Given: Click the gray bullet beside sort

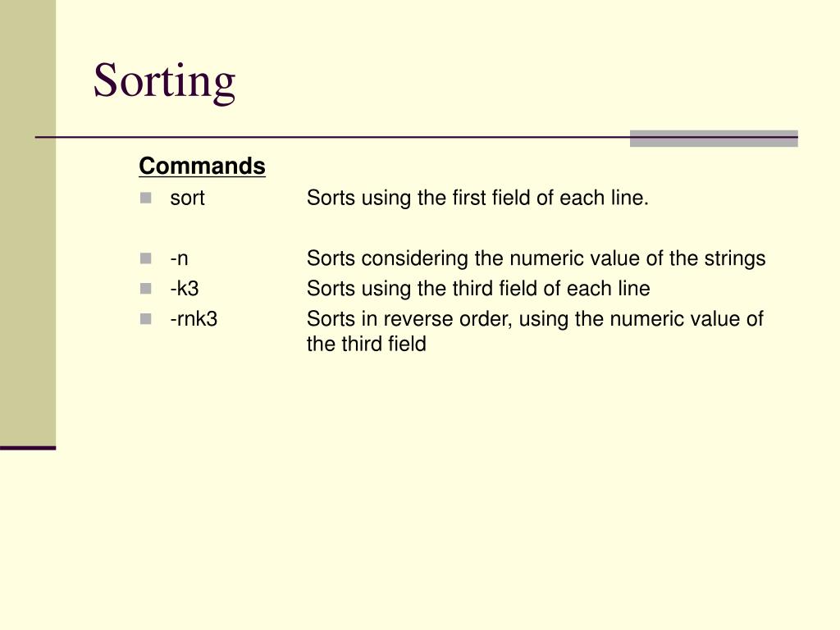Looking at the screenshot, I should pyautogui.click(x=146, y=199).
